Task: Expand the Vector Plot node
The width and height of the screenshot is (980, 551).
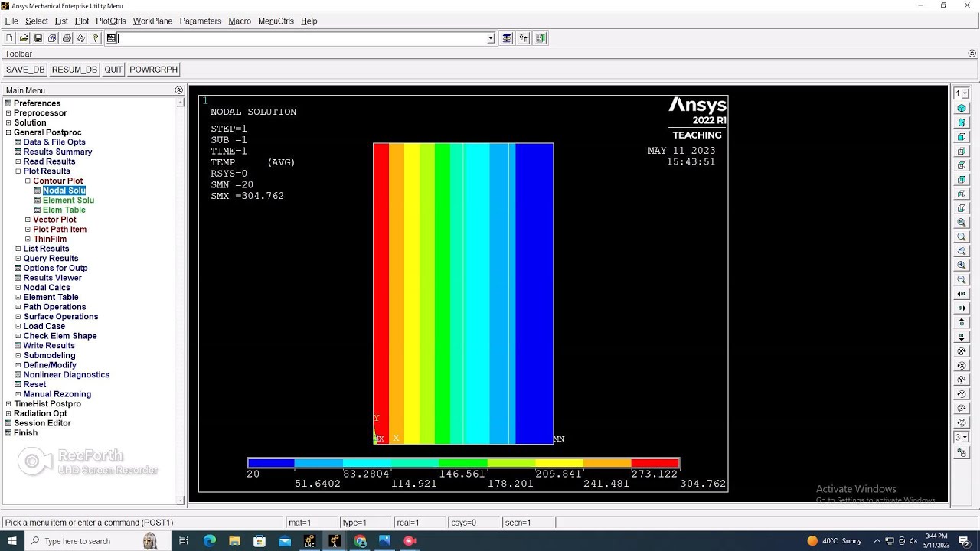Action: [28, 220]
